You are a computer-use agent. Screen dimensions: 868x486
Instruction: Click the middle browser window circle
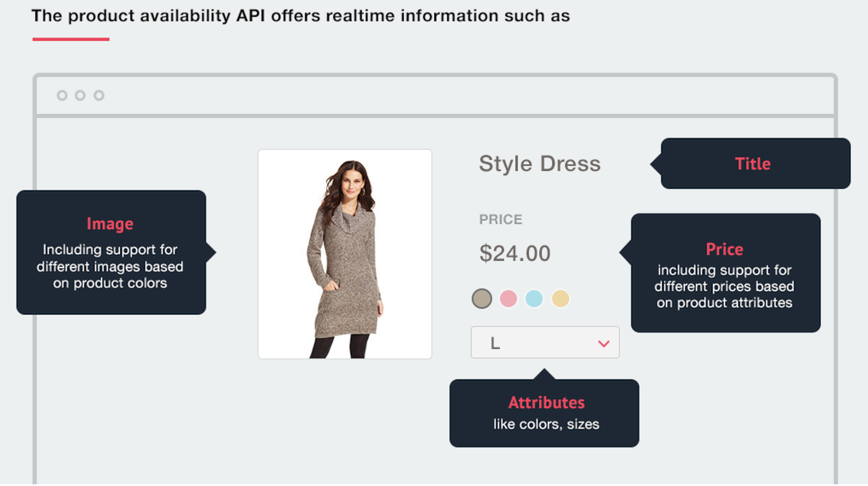(80, 96)
